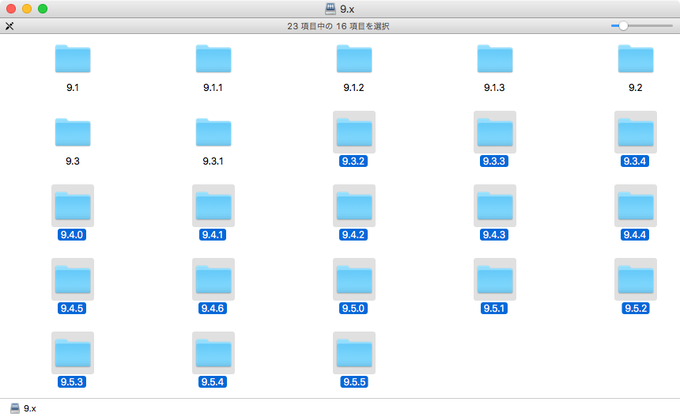
Task: Click the 9.x disk in path bar
Action: click(23, 408)
